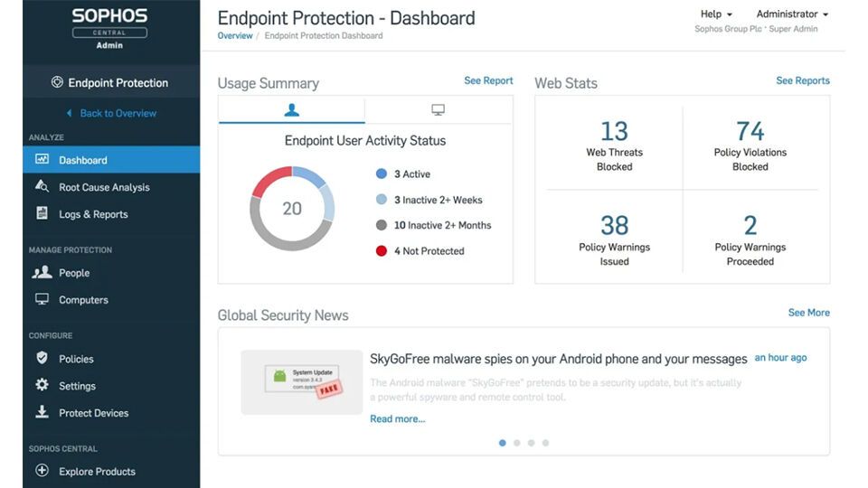Click the Overview breadcrumb link
The height and width of the screenshot is (488, 868).
tap(235, 36)
